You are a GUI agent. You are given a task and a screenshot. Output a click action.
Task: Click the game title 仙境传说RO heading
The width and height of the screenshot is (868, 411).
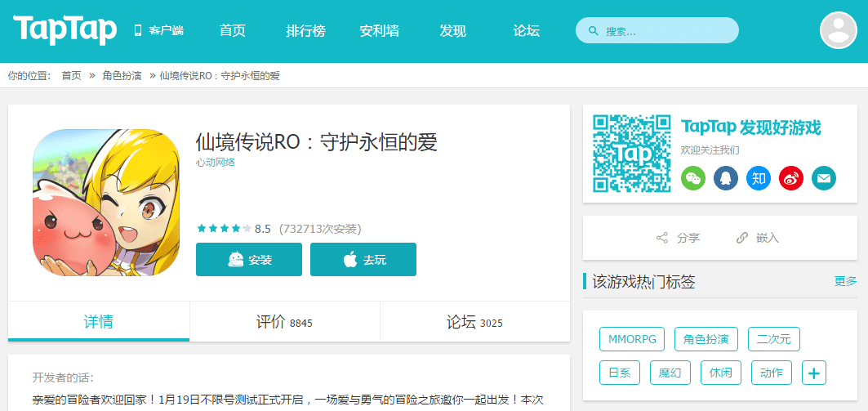point(317,142)
